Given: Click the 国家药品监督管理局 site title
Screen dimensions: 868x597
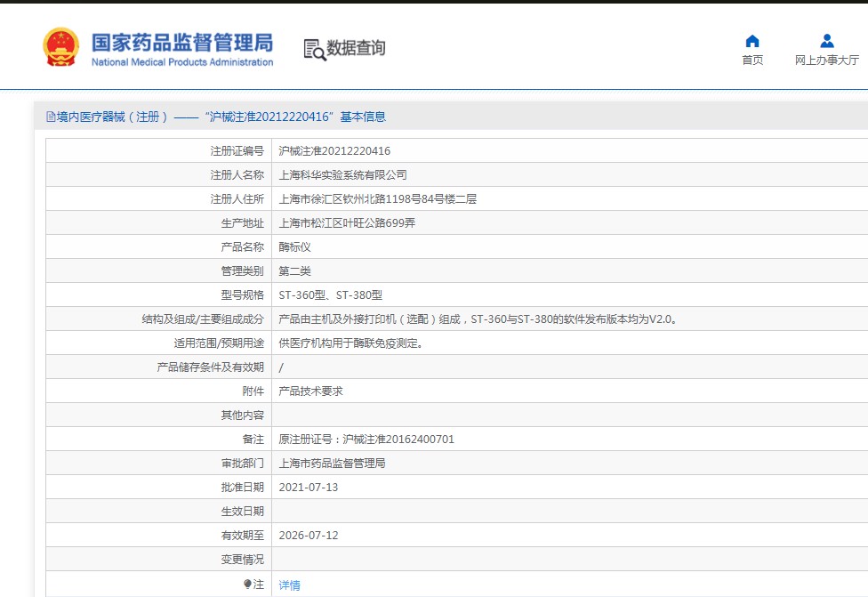Looking at the screenshot, I should point(182,43).
